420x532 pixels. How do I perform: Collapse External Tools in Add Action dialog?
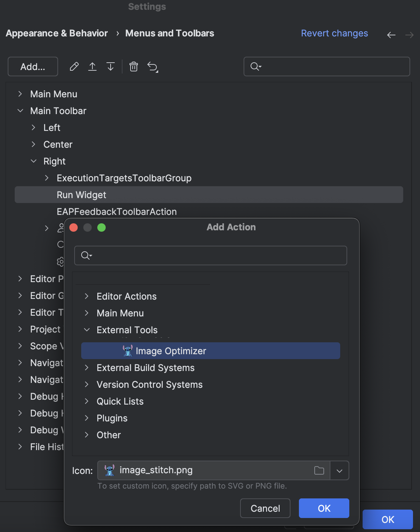(x=87, y=330)
